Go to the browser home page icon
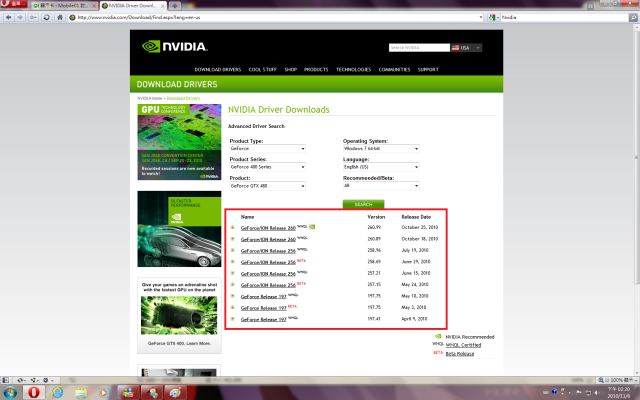 (60, 18)
